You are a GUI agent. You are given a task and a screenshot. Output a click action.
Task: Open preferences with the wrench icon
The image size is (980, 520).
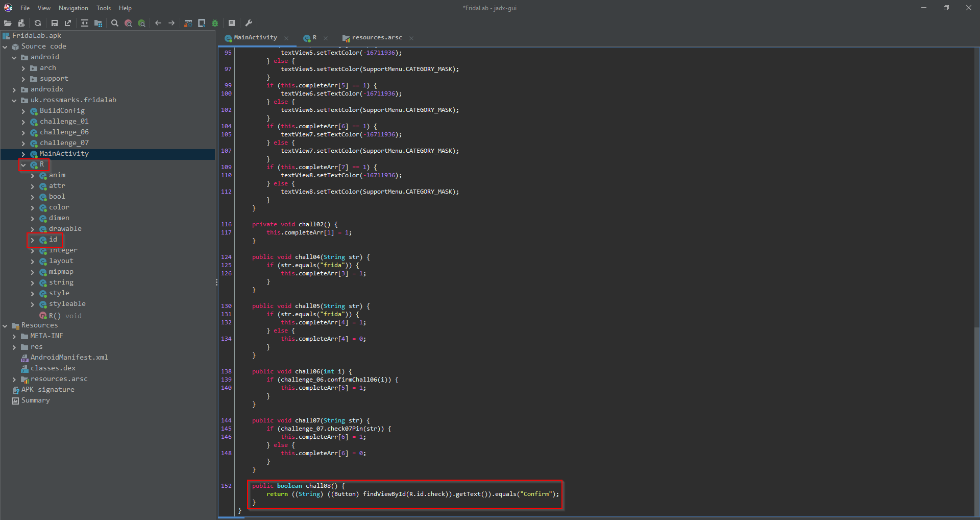pos(249,23)
